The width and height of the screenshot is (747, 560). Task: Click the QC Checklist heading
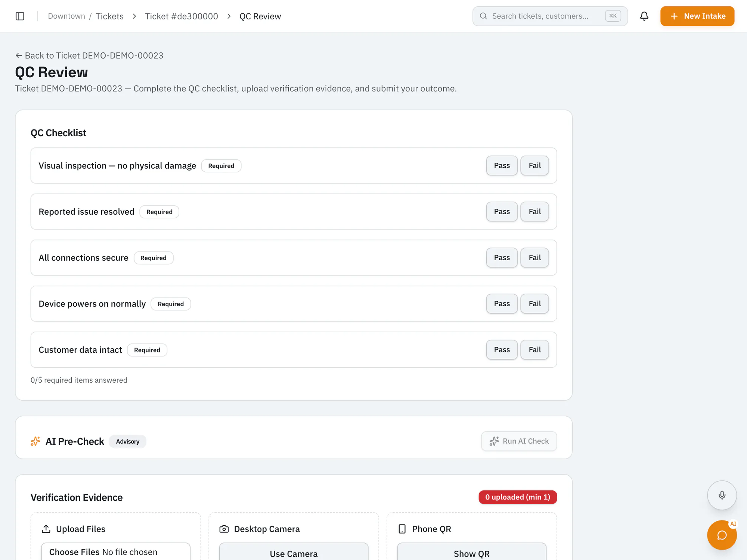pyautogui.click(x=58, y=133)
